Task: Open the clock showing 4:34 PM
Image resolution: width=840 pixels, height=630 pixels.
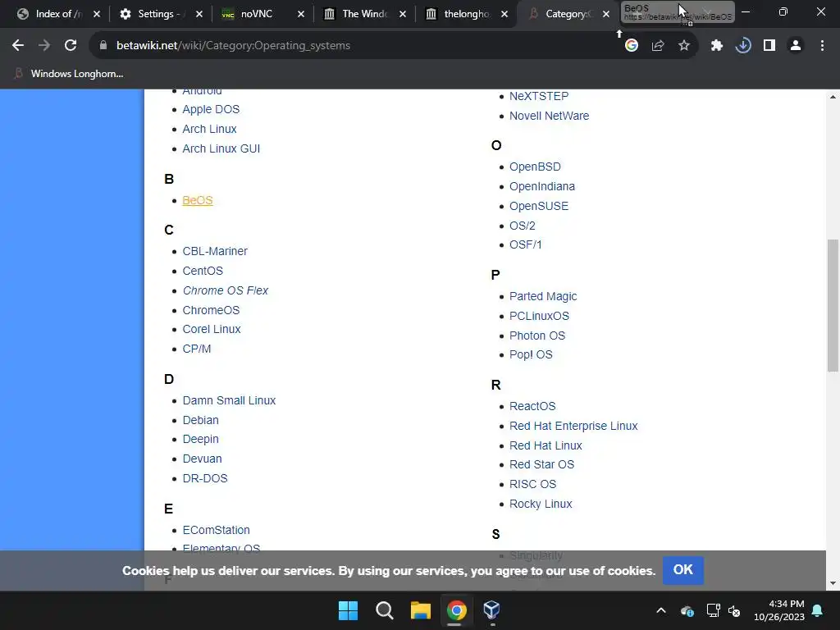Action: point(779,610)
